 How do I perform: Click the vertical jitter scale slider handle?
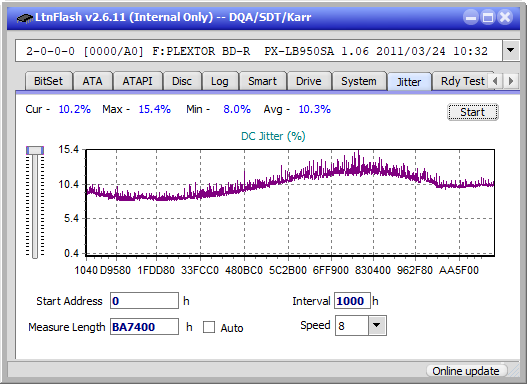(35, 150)
